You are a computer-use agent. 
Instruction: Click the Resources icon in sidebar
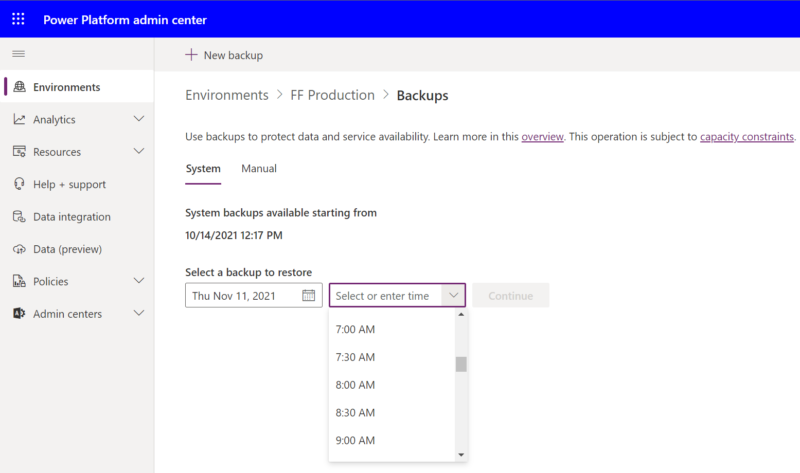click(x=19, y=152)
